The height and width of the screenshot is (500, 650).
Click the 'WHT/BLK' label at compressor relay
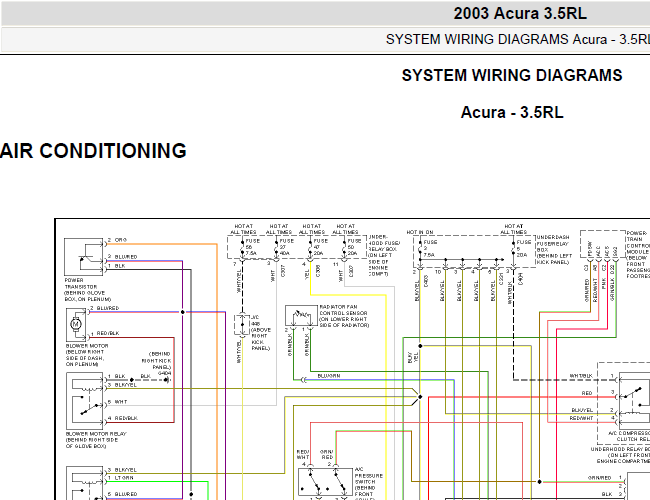click(581, 376)
